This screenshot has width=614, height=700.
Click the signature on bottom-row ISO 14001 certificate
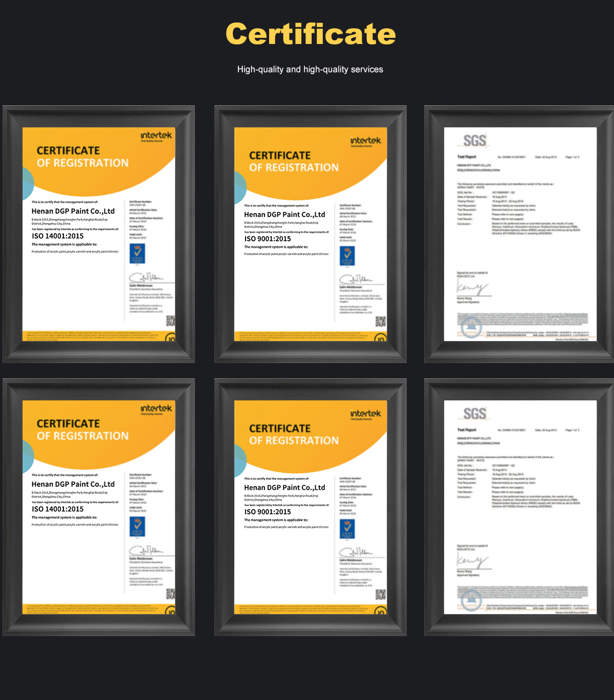click(147, 551)
